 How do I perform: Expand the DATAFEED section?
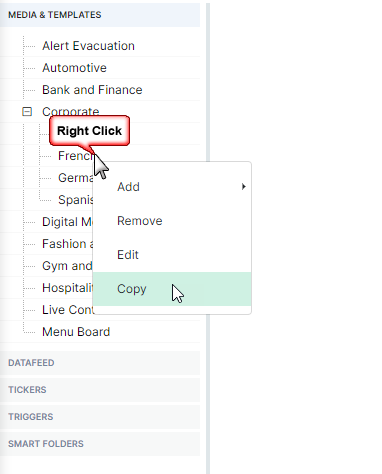100,363
